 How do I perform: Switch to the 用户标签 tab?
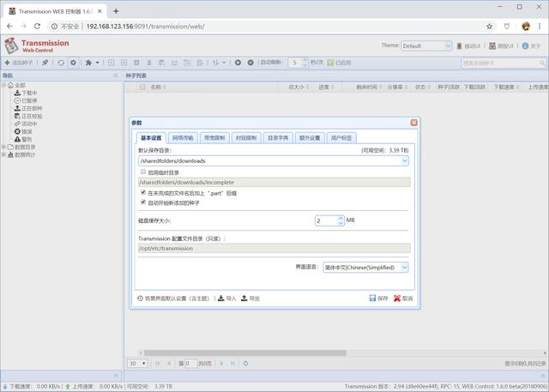click(341, 138)
